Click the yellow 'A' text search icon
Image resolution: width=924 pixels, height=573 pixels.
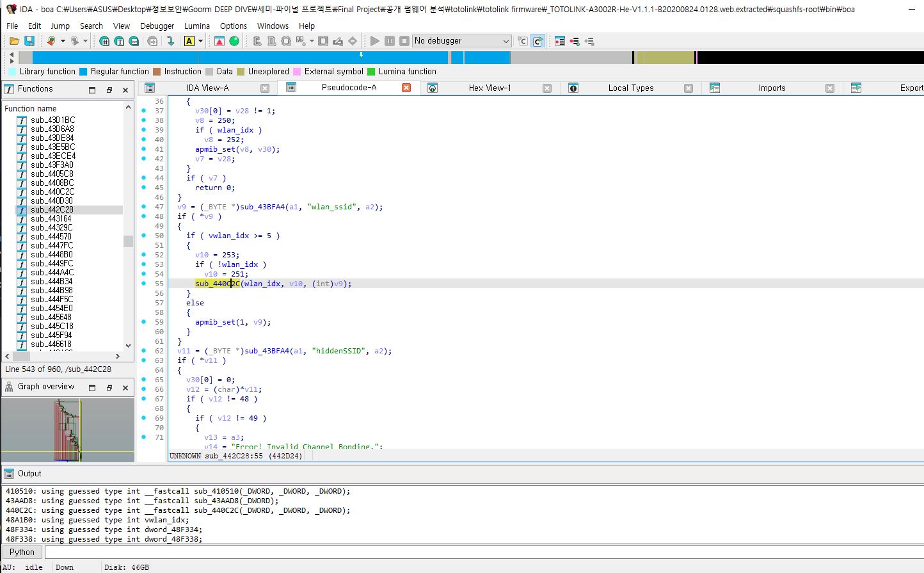[189, 41]
